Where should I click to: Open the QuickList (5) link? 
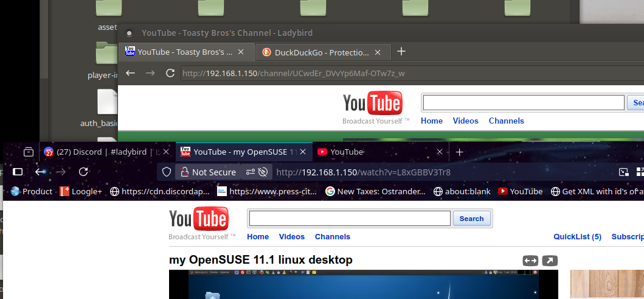click(x=577, y=237)
